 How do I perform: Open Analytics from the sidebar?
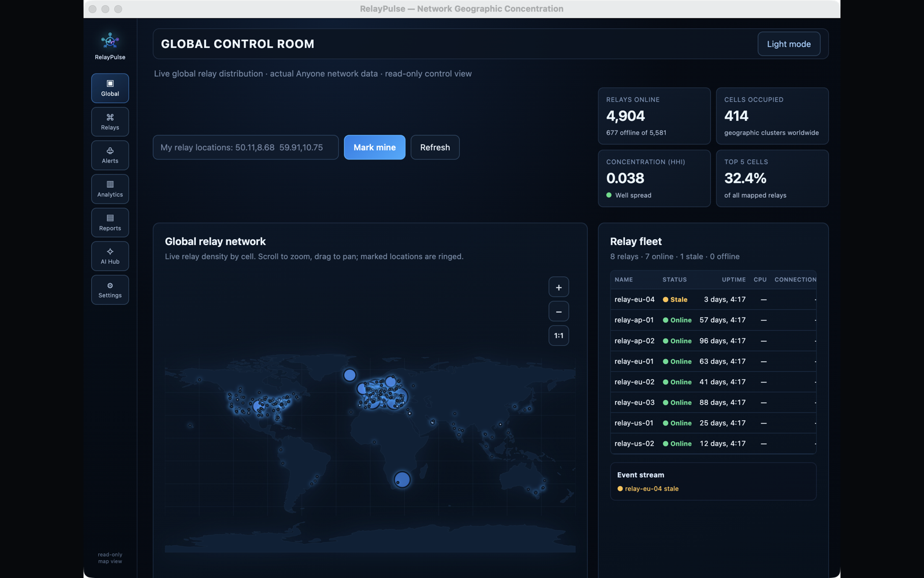pos(110,188)
